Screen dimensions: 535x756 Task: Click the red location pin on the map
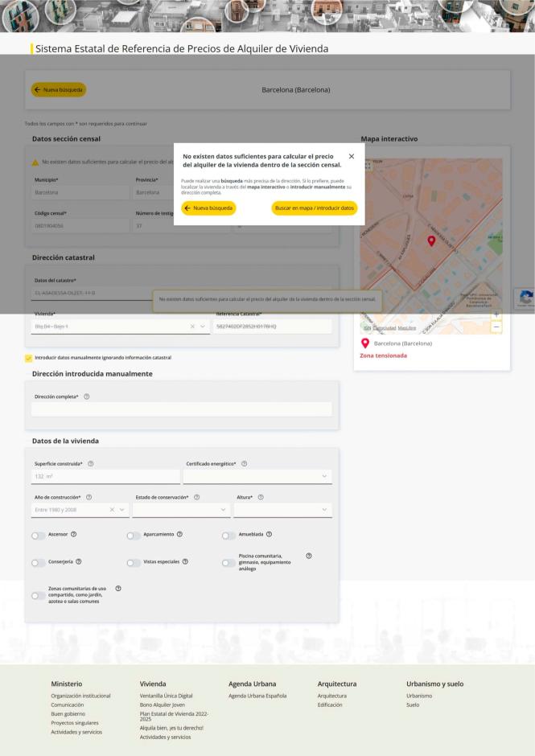431,240
